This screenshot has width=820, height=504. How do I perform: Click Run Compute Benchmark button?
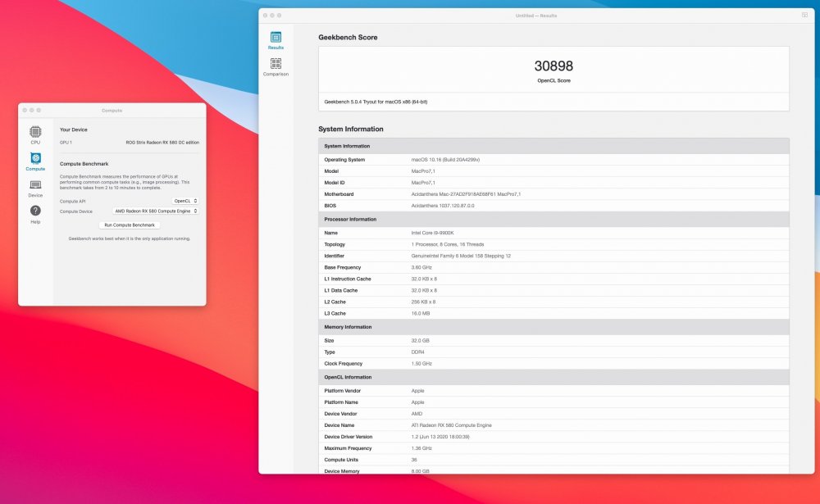(130, 225)
